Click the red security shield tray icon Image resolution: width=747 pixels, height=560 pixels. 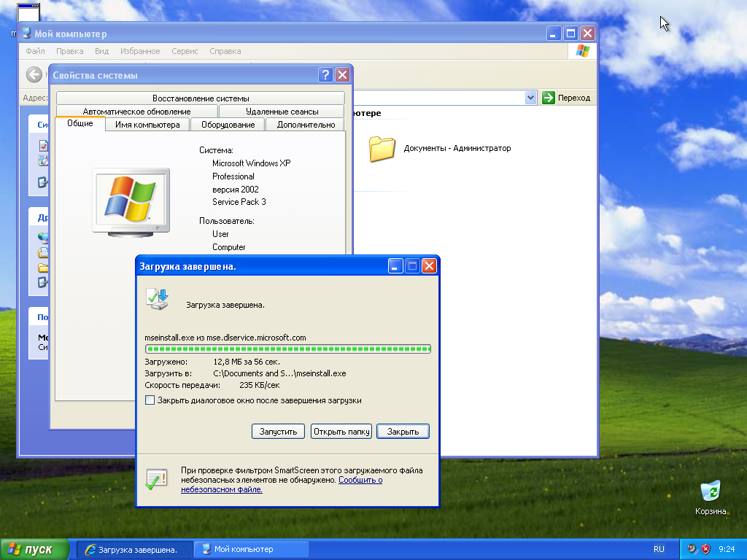pos(705,549)
